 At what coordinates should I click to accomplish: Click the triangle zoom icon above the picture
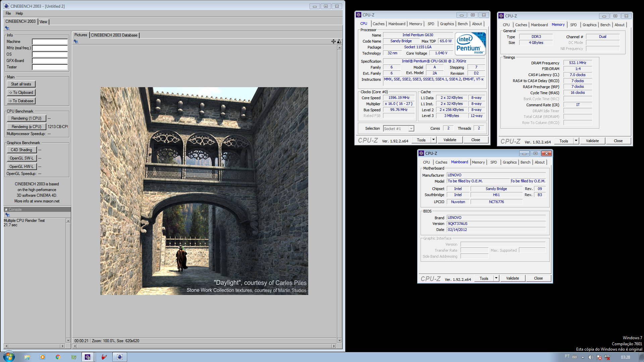339,42
